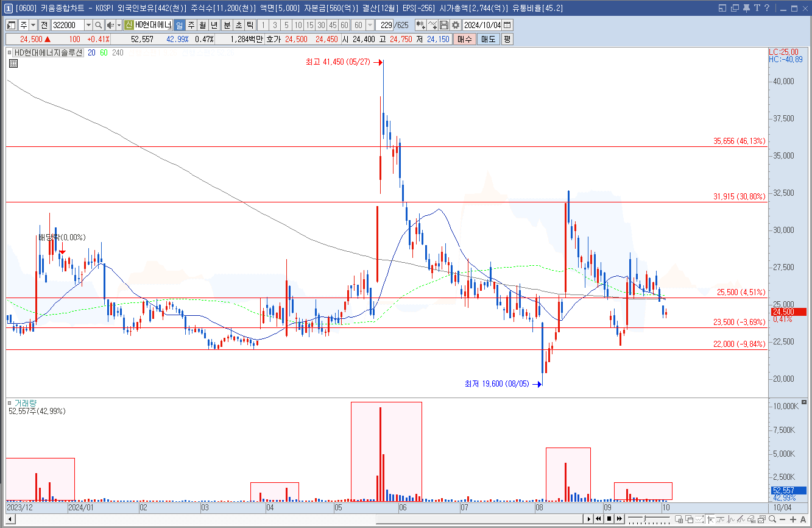This screenshot has height=528, width=812.
Task: Choose the 10 interval preset
Action: 298,25
